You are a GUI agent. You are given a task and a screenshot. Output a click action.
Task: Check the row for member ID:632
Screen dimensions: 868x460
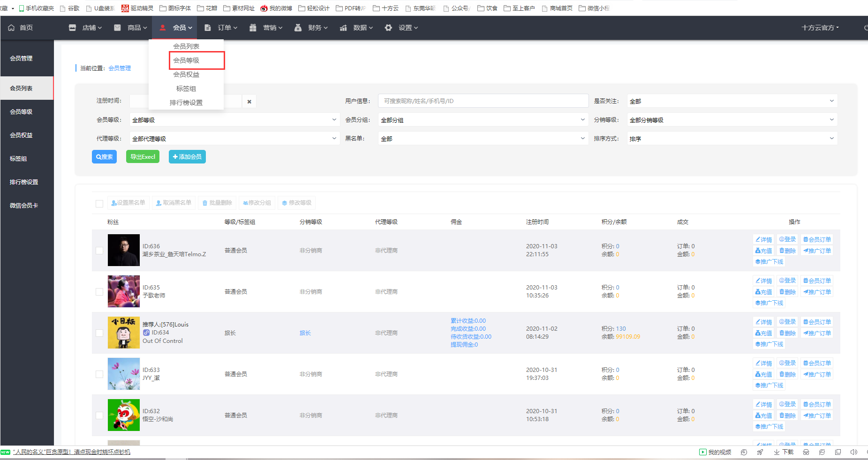click(x=99, y=415)
